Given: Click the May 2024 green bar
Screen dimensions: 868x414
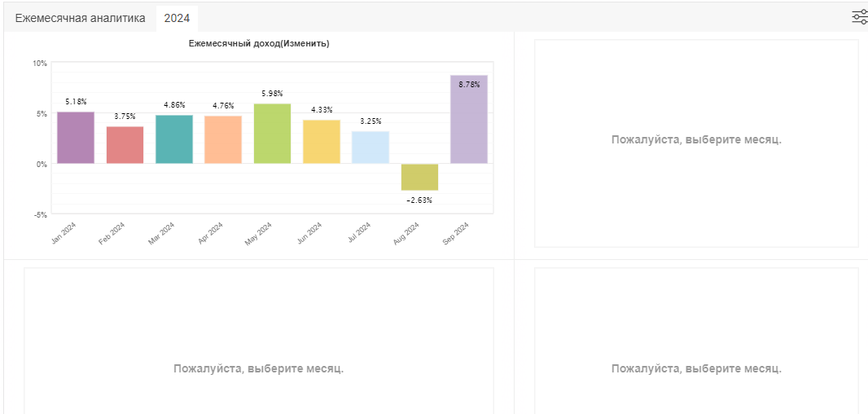Looking at the screenshot, I should click(272, 134).
